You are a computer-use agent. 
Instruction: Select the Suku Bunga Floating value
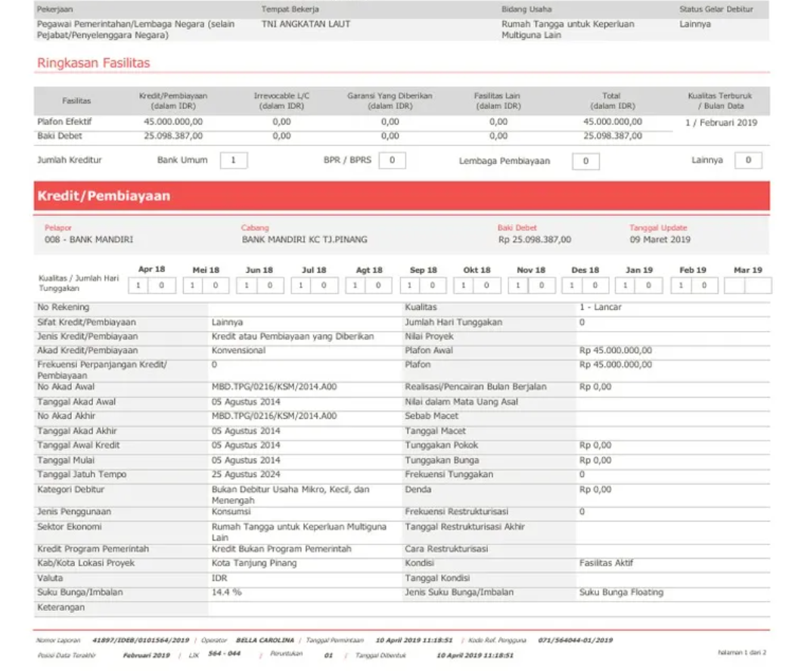pos(621,593)
